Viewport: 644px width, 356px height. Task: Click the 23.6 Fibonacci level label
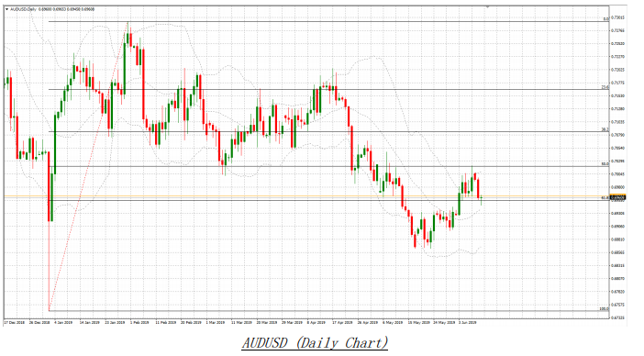pos(605,87)
